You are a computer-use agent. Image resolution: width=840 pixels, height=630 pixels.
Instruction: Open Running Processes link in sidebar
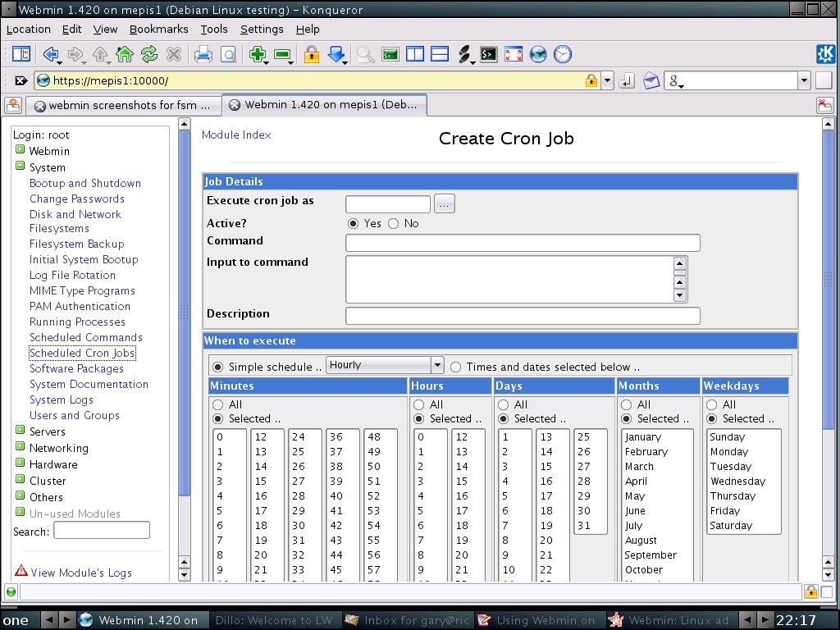(x=77, y=322)
